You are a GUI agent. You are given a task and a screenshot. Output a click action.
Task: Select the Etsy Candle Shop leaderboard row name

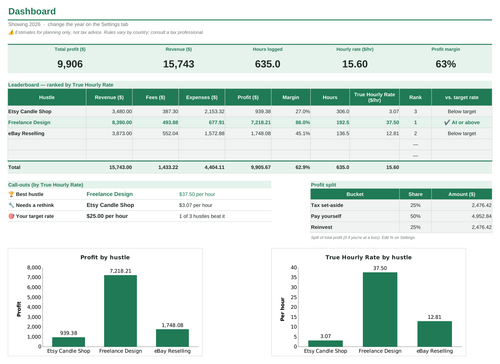(30, 111)
